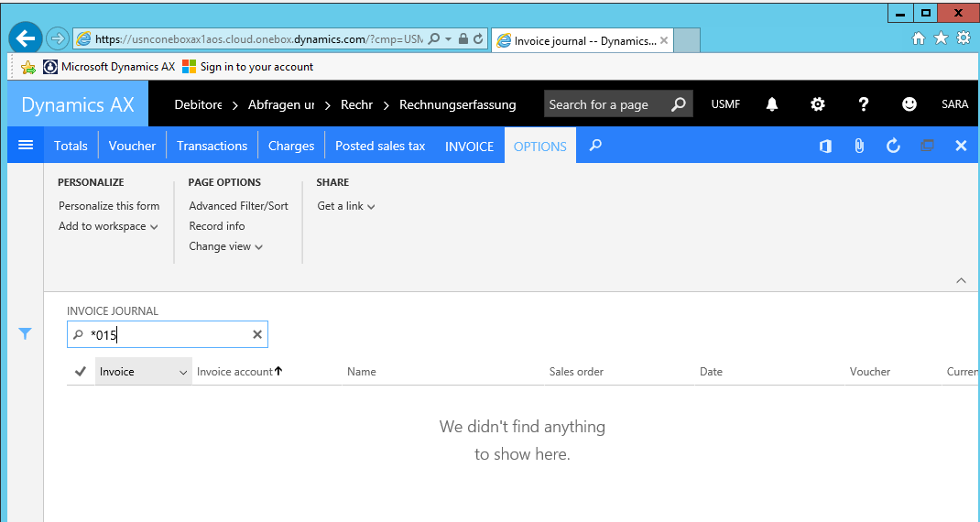Screen dimensions: 980x522
Task: Open settings gear in Dynamics header
Action: pyautogui.click(x=818, y=104)
